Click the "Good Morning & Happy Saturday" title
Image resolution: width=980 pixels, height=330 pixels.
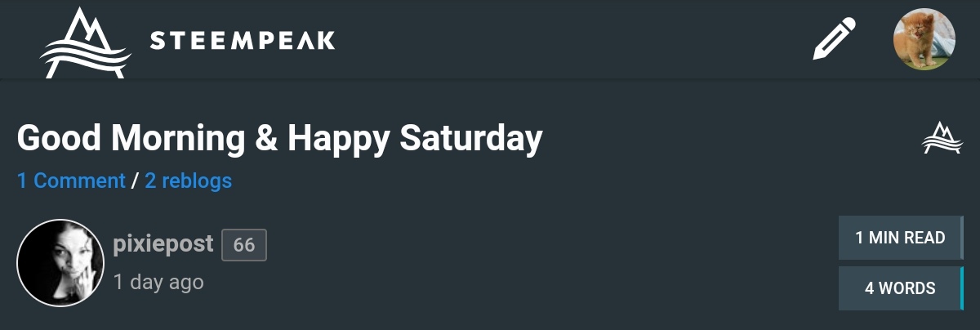pyautogui.click(x=279, y=139)
